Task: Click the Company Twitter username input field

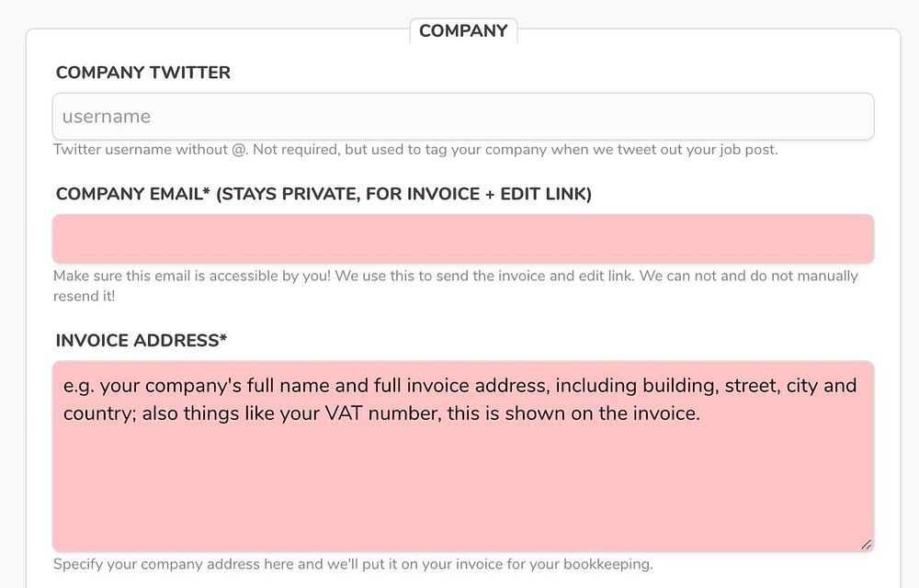Action: pyautogui.click(x=463, y=117)
